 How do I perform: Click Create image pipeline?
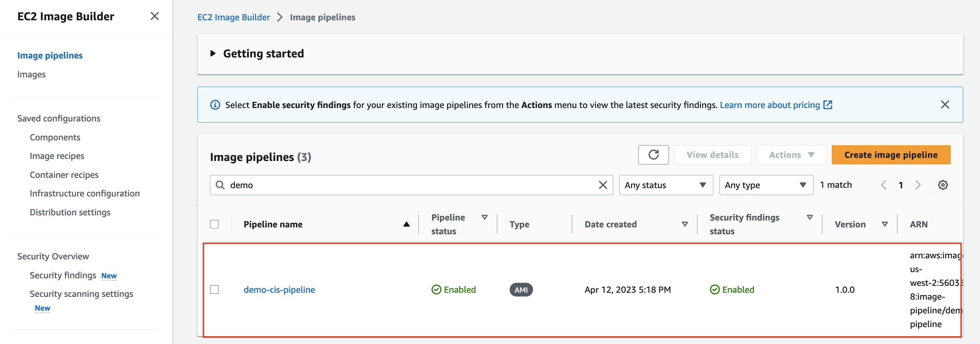pyautogui.click(x=891, y=155)
